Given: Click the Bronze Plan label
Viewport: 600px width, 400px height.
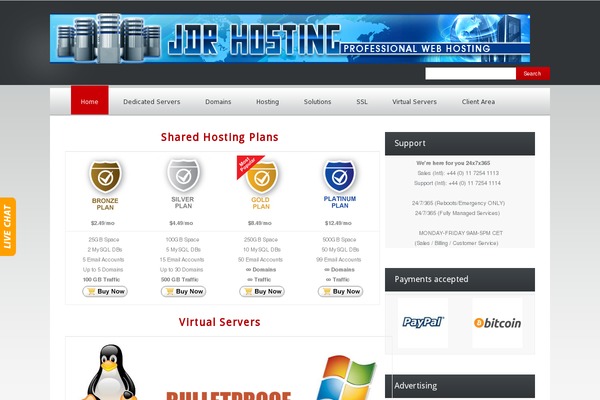Looking at the screenshot, I should pyautogui.click(x=105, y=204).
